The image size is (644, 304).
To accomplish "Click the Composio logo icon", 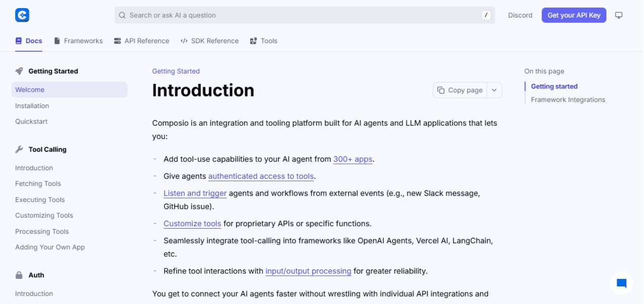I will pos(22,15).
